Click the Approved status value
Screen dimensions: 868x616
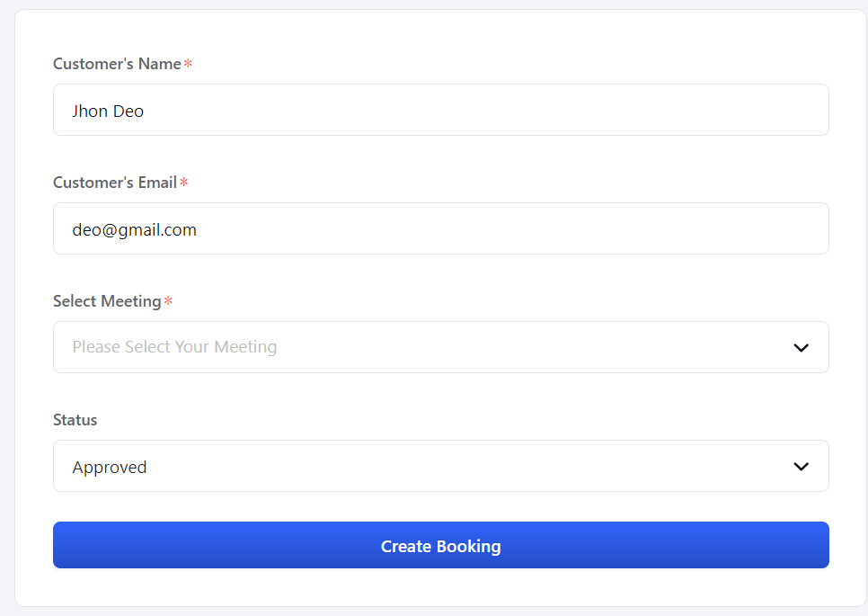pos(110,466)
